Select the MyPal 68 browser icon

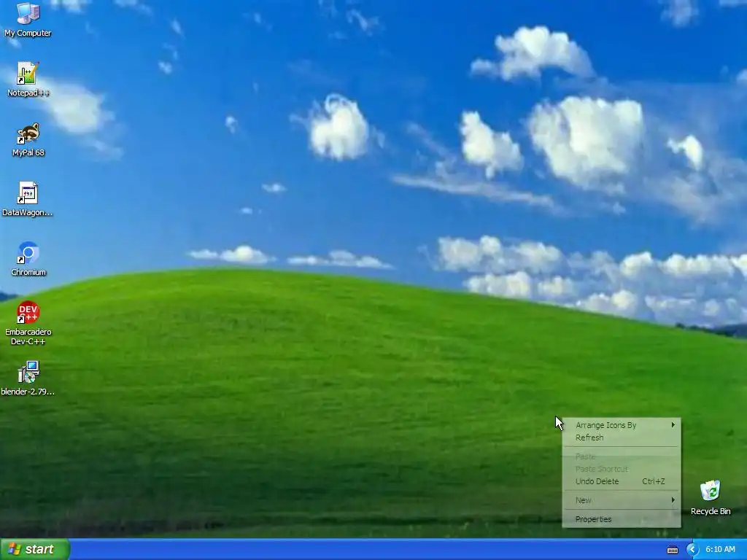tap(28, 133)
